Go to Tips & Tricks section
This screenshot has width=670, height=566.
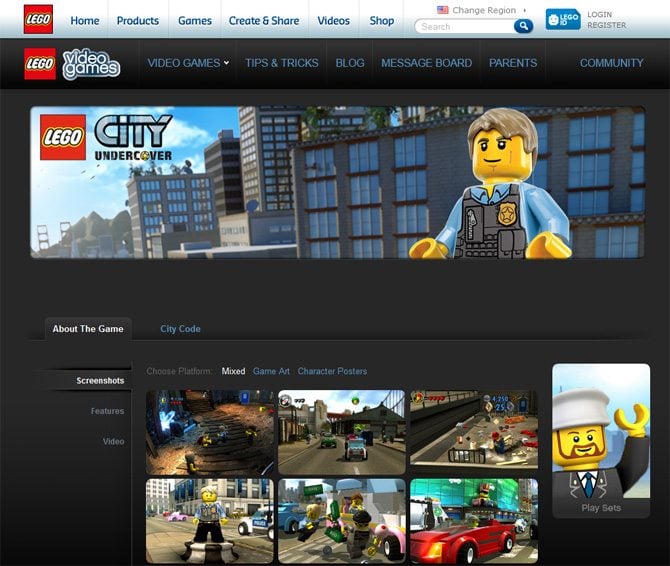click(281, 63)
